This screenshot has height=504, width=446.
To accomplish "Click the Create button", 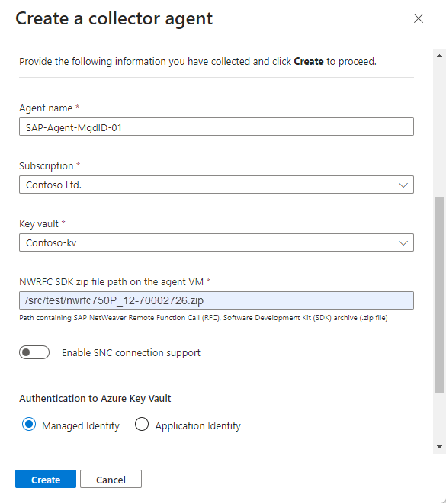I will pyautogui.click(x=46, y=479).
